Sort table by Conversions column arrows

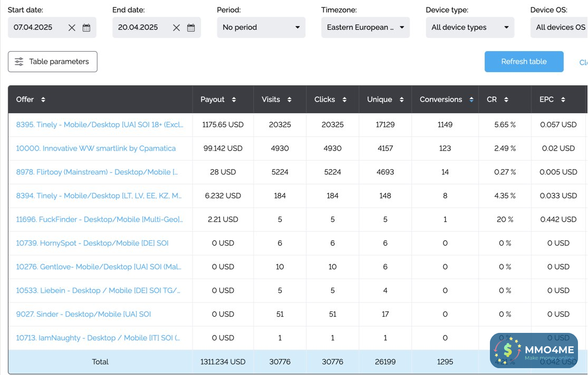(x=471, y=100)
